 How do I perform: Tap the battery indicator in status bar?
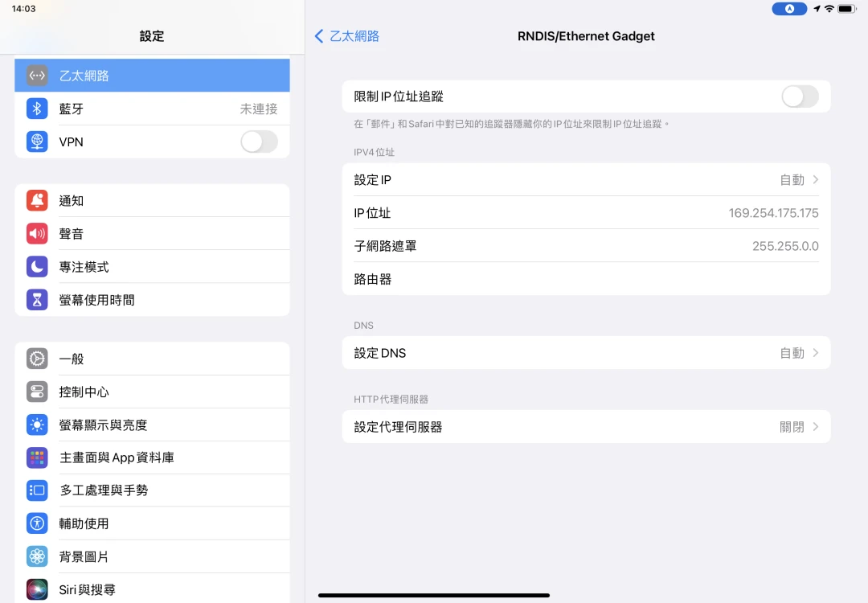coord(846,9)
